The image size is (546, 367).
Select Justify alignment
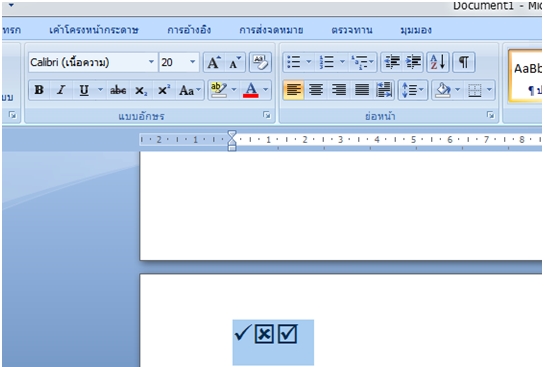[362, 90]
